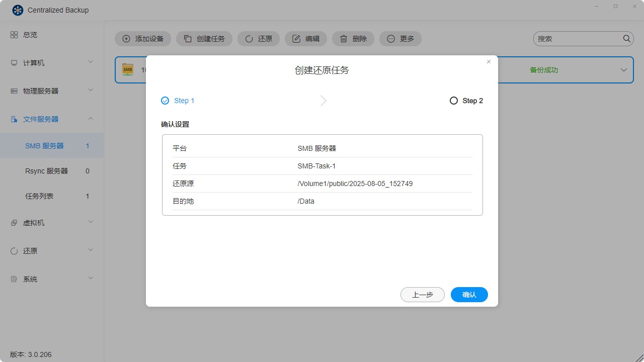Select the 还原 restore sidebar icon
This screenshot has height=362, width=644.
[x=14, y=250]
